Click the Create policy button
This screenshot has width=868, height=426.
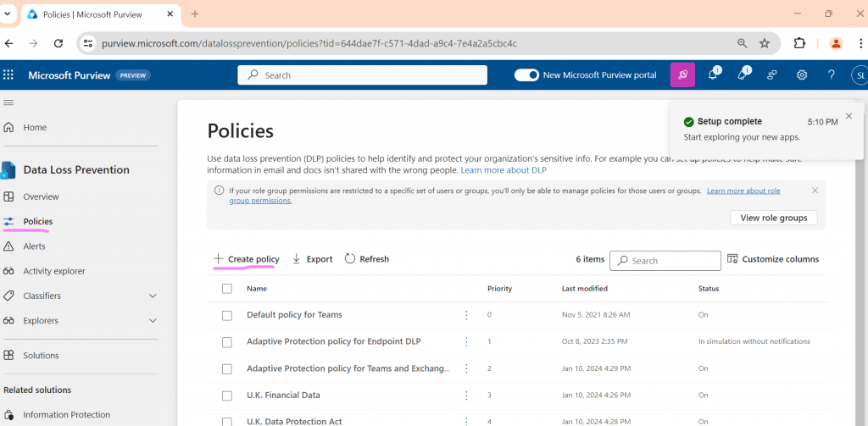tap(246, 259)
